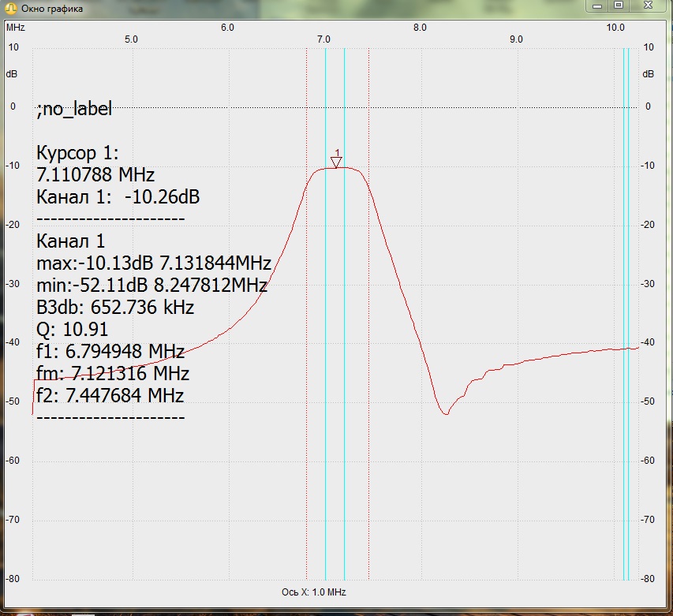Close the graph window
The width and height of the screenshot is (673, 616).
click(648, 6)
